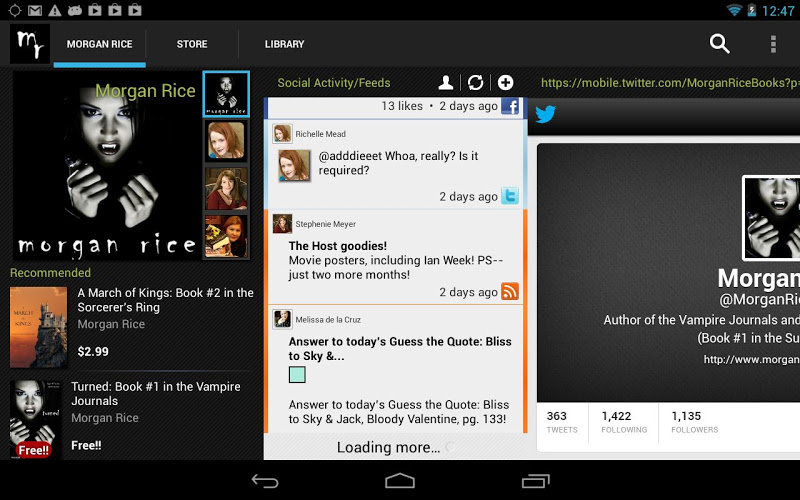Open A March of Kings book cover
The width and height of the screenshot is (800, 500).
39,327
